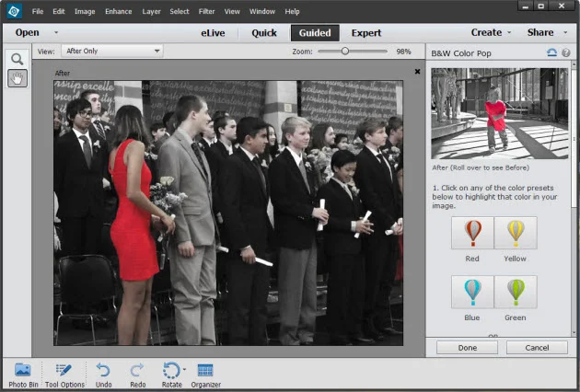This screenshot has height=392, width=580.
Task: Open the View menu
Action: (x=232, y=11)
